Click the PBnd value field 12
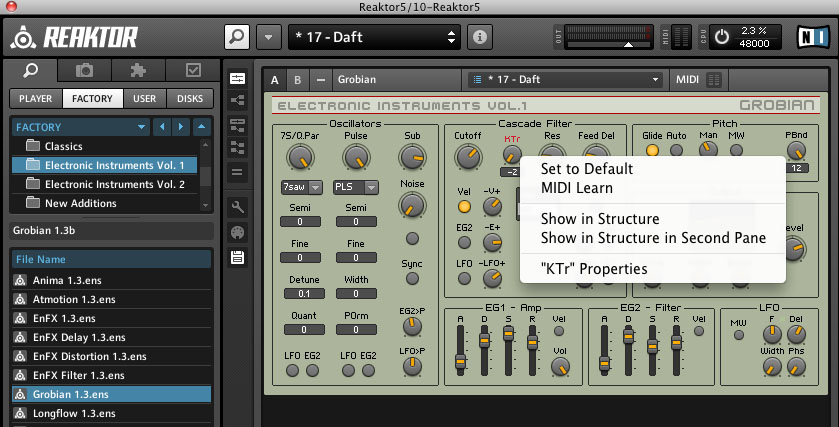 (x=796, y=168)
